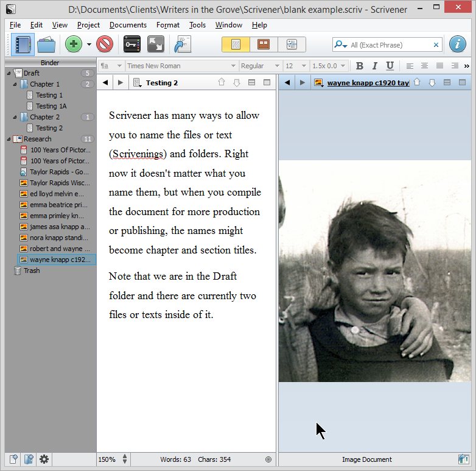Open the Keywords panel icon
The width and height of the screenshot is (476, 471).
[132, 44]
